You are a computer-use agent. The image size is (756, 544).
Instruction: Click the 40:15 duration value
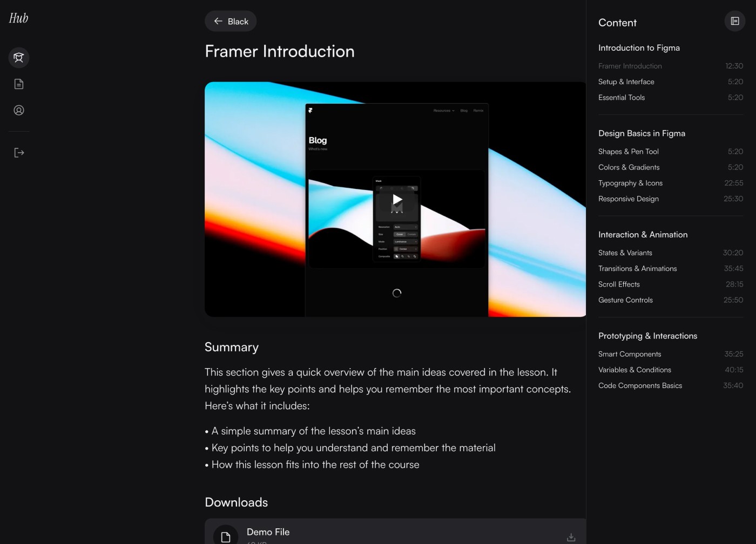(x=734, y=370)
